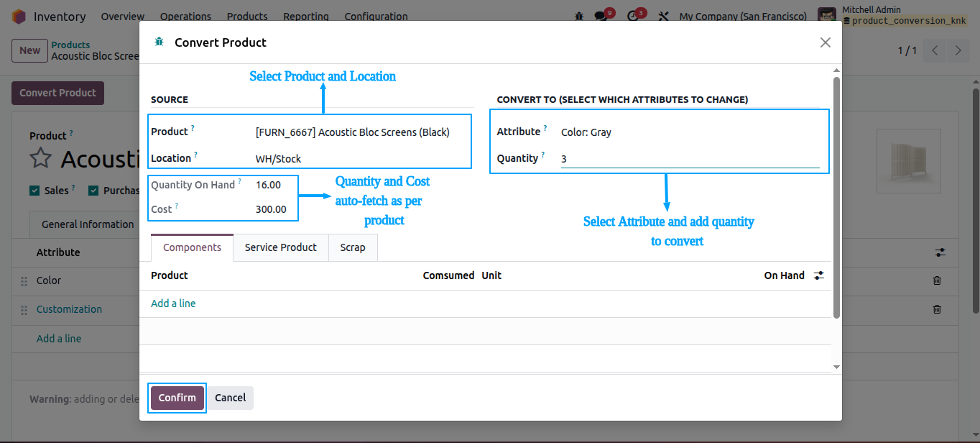Open the wrench tools icon in navbar

(x=664, y=16)
